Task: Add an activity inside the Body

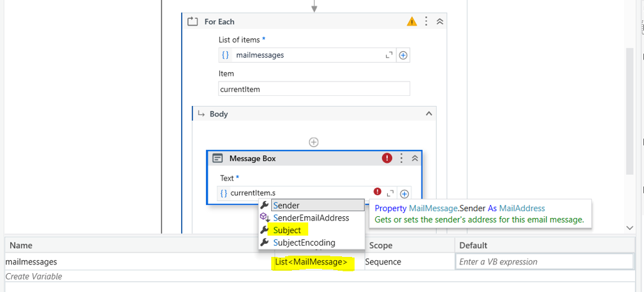Action: click(314, 142)
